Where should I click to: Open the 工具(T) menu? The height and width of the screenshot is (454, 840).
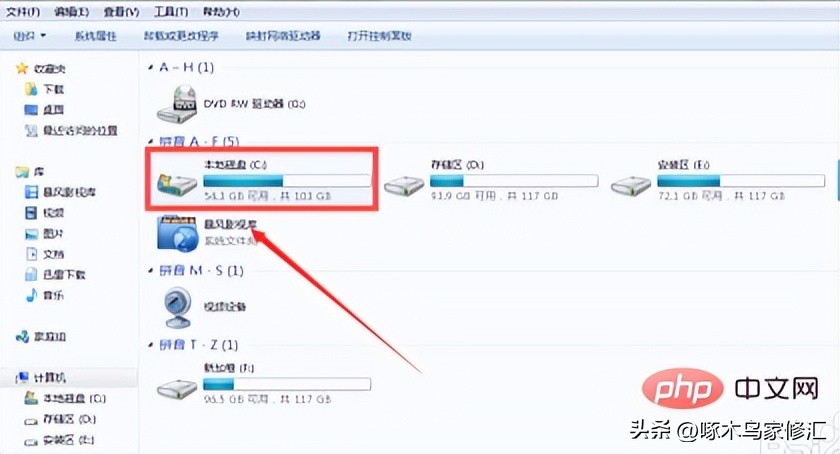pyautogui.click(x=171, y=11)
